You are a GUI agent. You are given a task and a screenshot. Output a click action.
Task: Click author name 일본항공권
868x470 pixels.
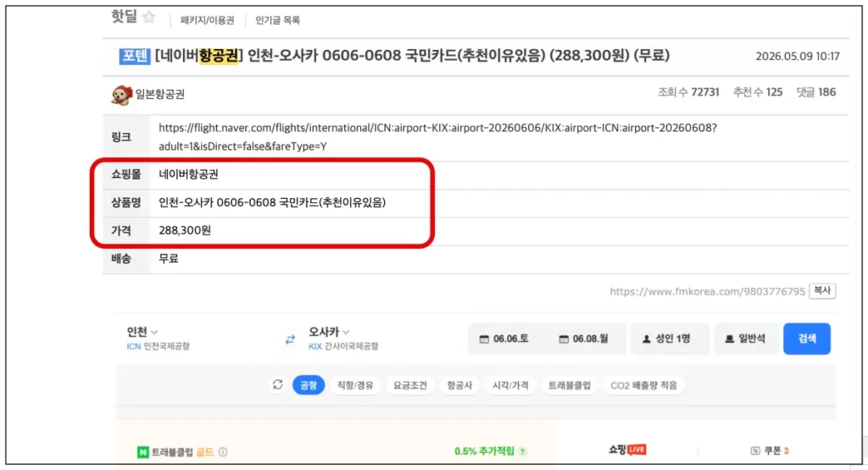(x=160, y=94)
